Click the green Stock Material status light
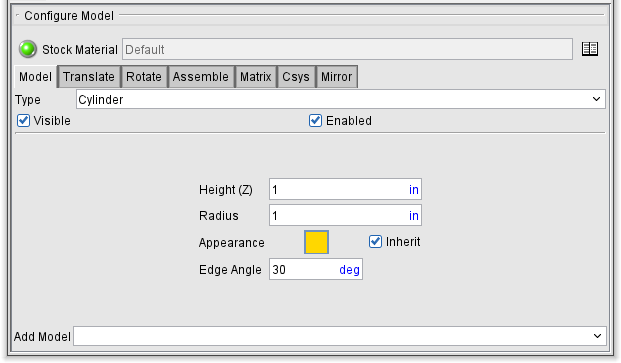Screen dimensions: 621x363 click(x=28, y=49)
